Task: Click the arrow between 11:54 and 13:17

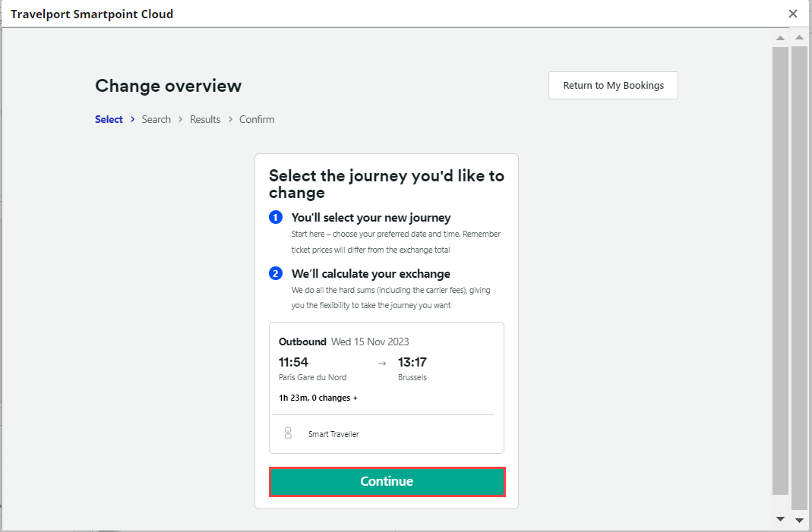Action: pyautogui.click(x=382, y=363)
